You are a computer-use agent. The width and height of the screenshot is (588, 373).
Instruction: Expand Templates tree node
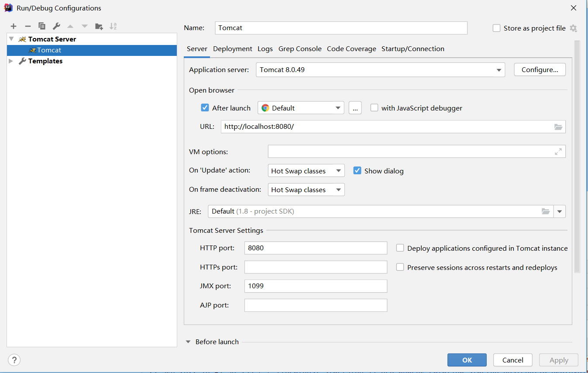tap(11, 61)
